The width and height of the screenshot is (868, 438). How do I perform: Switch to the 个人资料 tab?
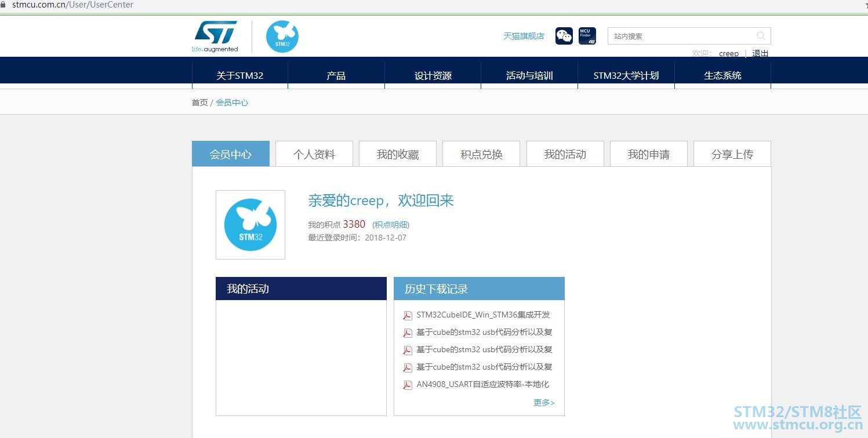[x=314, y=154]
